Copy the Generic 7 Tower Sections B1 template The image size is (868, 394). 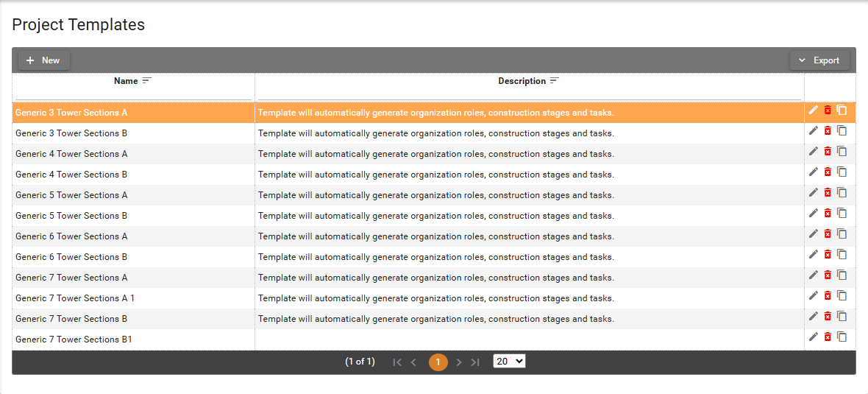click(842, 337)
